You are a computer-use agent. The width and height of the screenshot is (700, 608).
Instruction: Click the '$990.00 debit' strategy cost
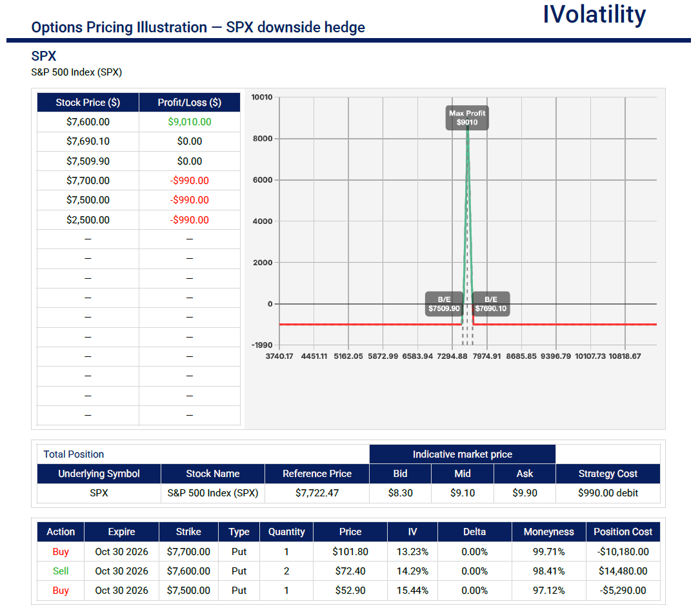[608, 493]
